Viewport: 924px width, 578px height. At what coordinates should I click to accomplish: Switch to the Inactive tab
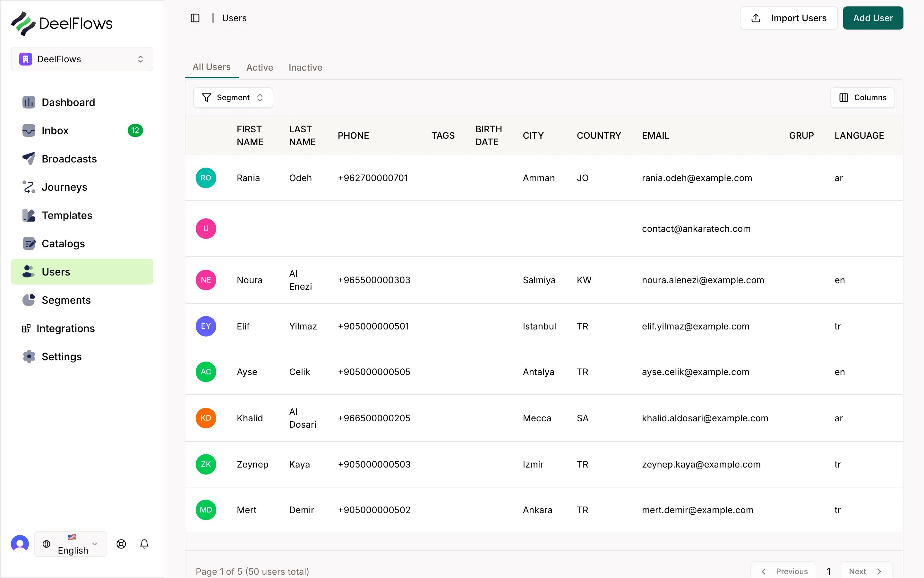(305, 67)
